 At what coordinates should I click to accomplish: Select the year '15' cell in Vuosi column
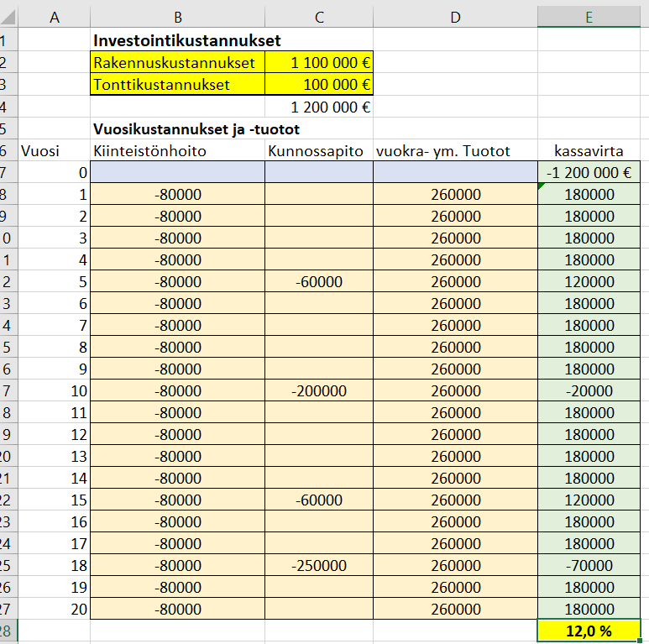(x=55, y=500)
